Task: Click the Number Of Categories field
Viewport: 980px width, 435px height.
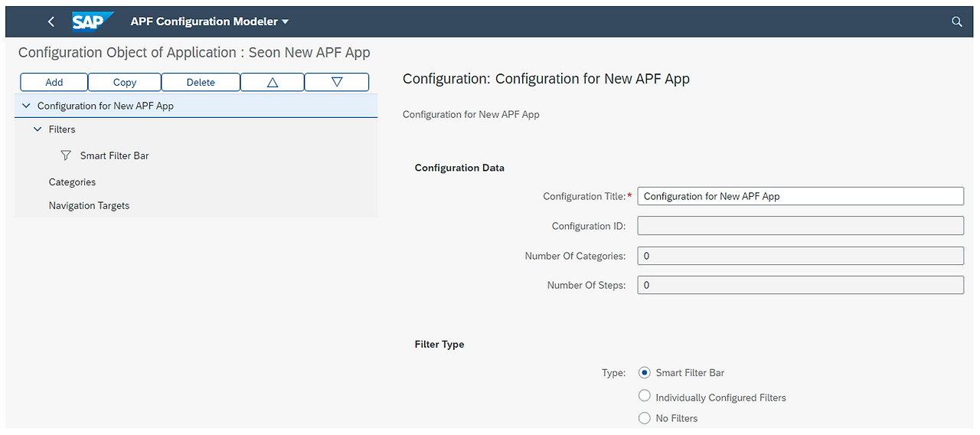Action: coord(800,256)
